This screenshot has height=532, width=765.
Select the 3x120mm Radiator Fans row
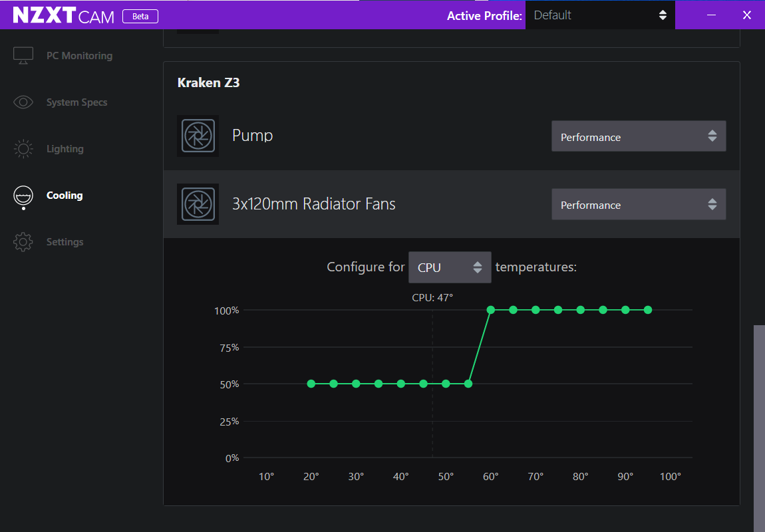(x=451, y=204)
